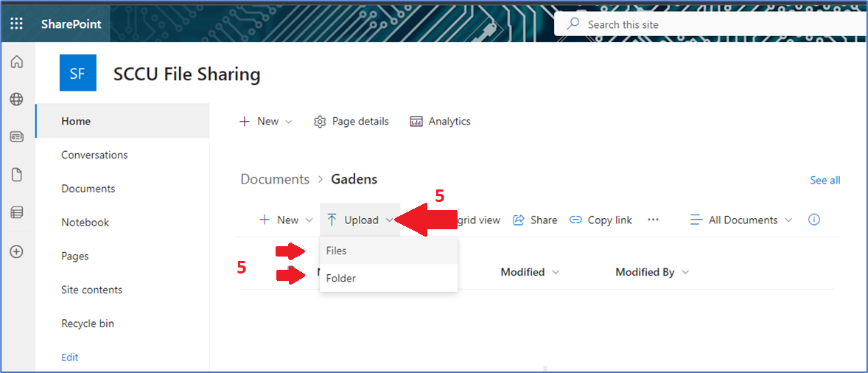Open the globe My sites icon

pyautogui.click(x=17, y=99)
